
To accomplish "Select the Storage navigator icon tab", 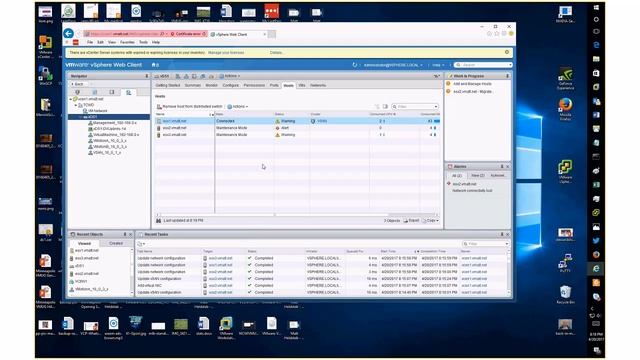I will tap(112, 92).
